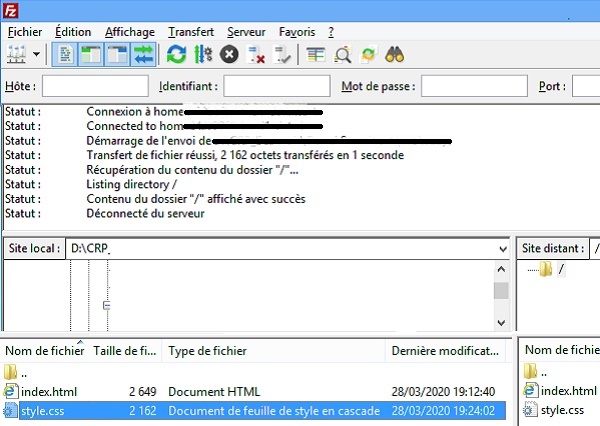The width and height of the screenshot is (600, 426).
Task: Click the binoculars file search icon
Action: pyautogui.click(x=395, y=54)
